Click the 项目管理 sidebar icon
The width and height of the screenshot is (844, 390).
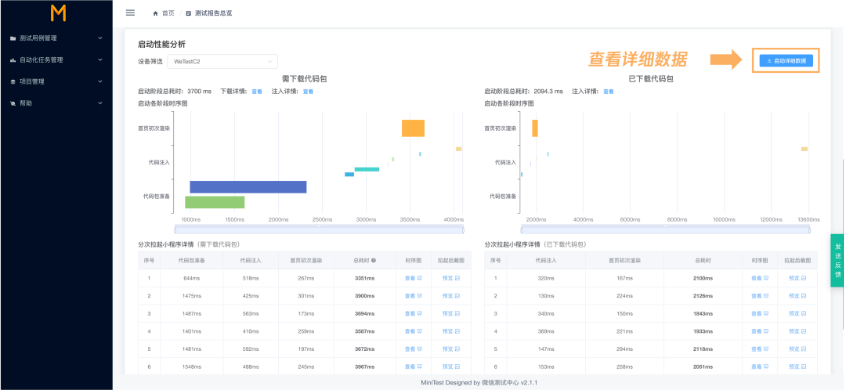click(13, 82)
